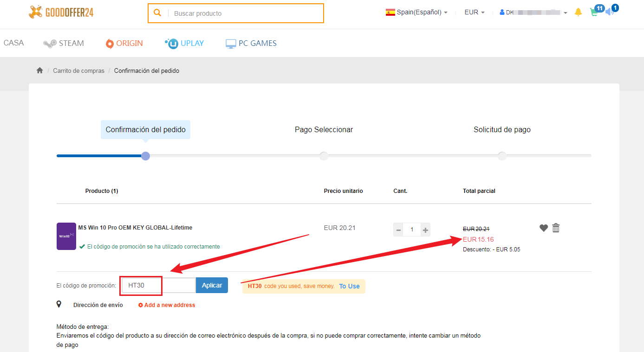This screenshot has width=644, height=352.
Task: Click the first progress step marker
Action: pos(145,156)
